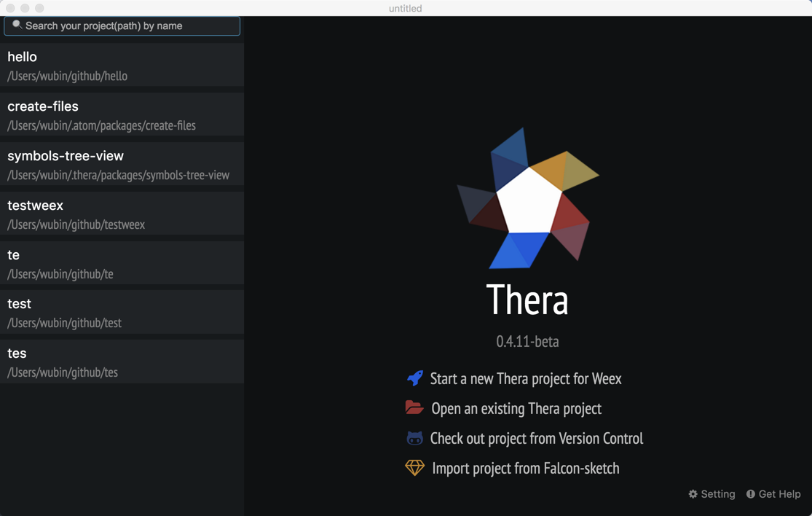
Task: Open an existing Thera project
Action: coord(516,409)
